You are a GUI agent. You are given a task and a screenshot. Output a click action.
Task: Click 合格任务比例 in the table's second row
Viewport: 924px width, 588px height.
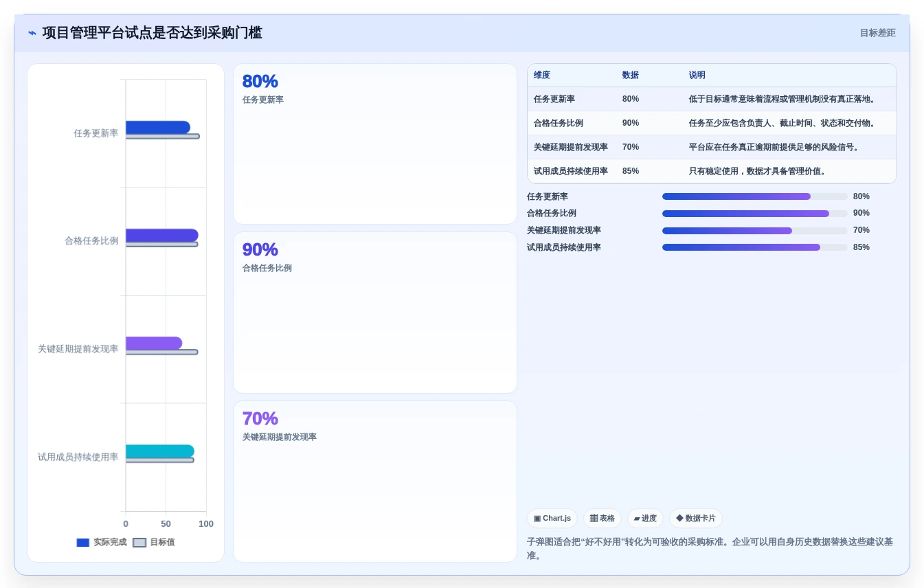click(559, 123)
